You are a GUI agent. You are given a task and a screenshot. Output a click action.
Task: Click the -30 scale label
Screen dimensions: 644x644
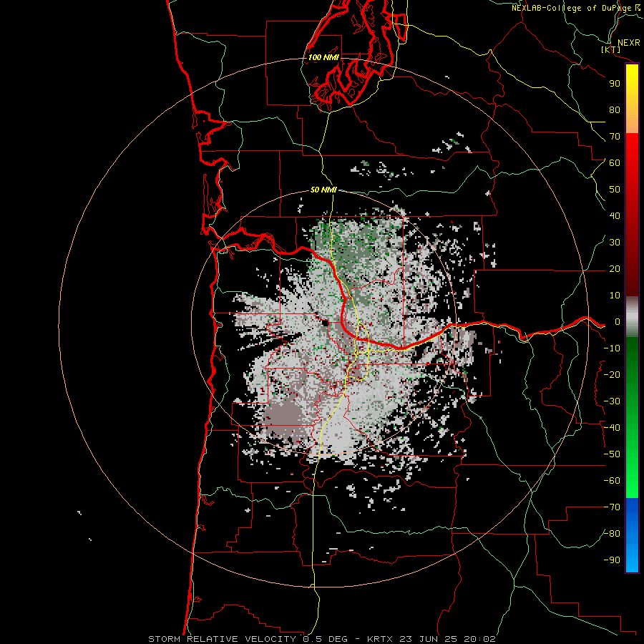point(612,401)
